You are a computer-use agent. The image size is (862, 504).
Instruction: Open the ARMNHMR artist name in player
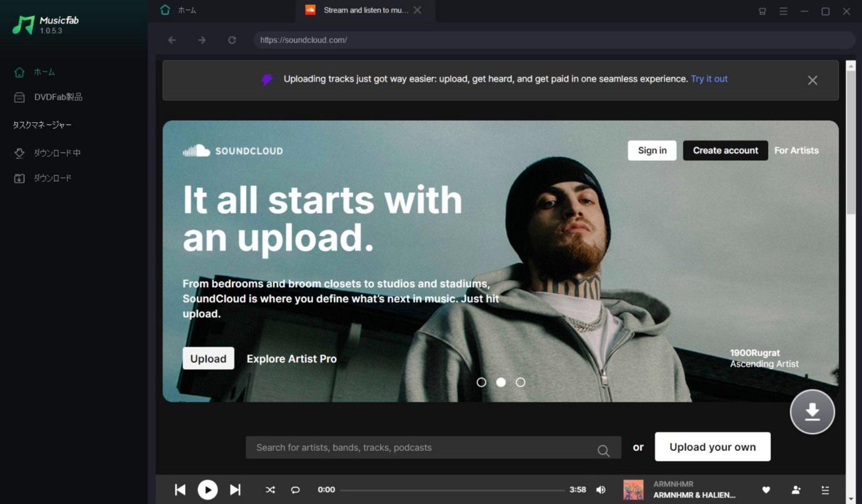coord(673,484)
